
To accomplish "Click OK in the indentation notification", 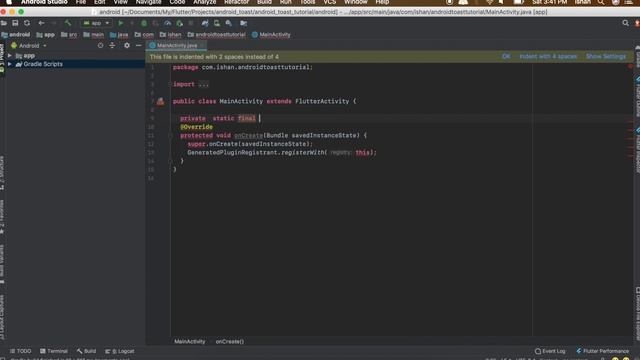I will pos(506,56).
